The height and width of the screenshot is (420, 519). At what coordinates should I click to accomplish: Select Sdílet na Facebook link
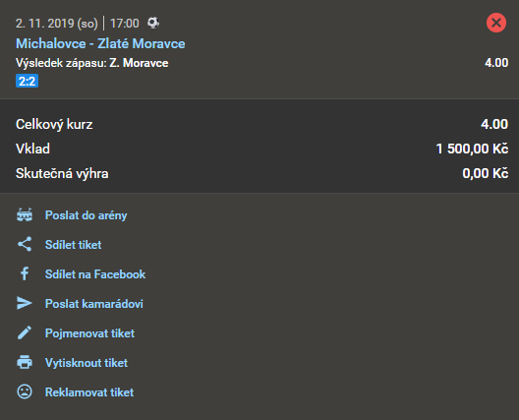tap(95, 274)
